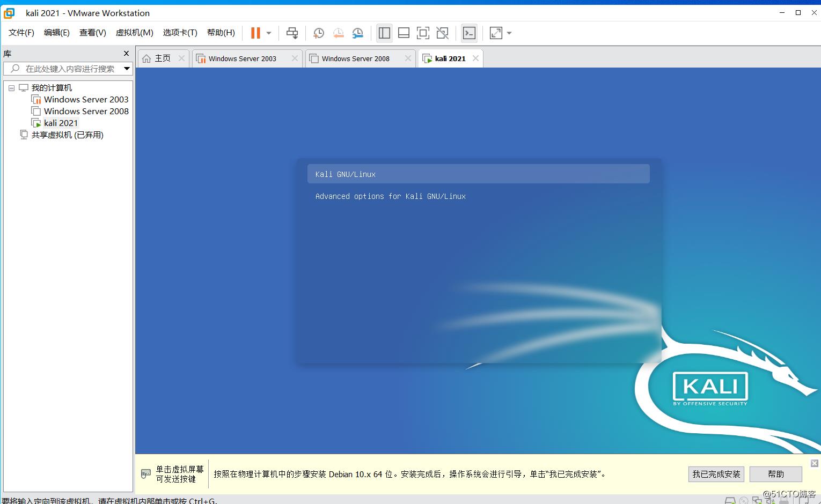Open the power options dropdown arrow
This screenshot has height=504, width=821.
269,33
